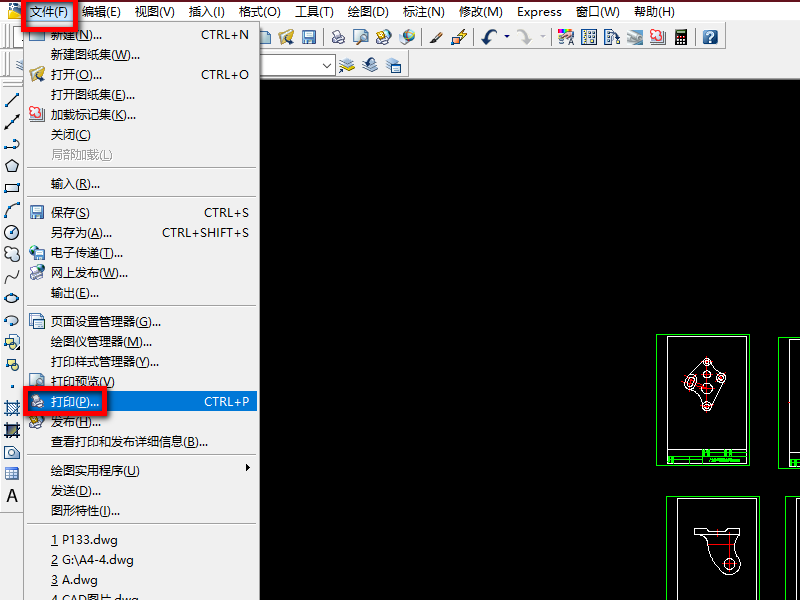Click the Plot Preview toolbar icon

(361, 37)
